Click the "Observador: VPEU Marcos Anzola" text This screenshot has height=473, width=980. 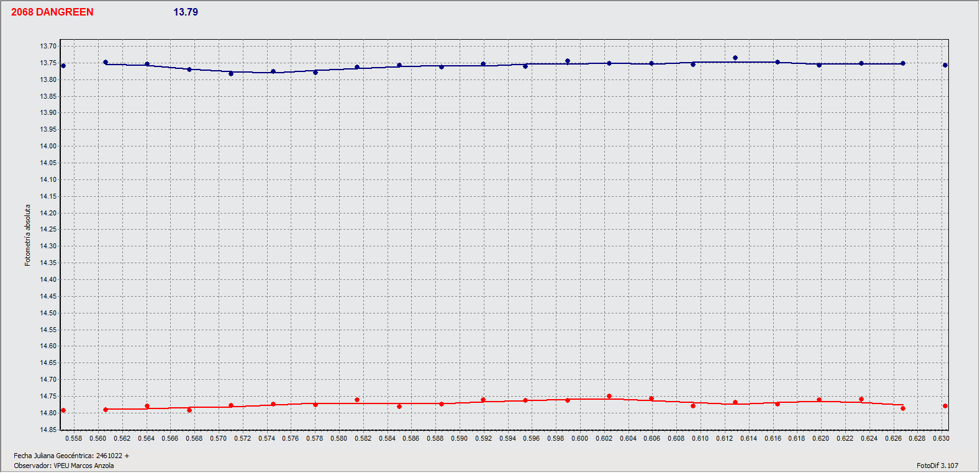pyautogui.click(x=63, y=466)
